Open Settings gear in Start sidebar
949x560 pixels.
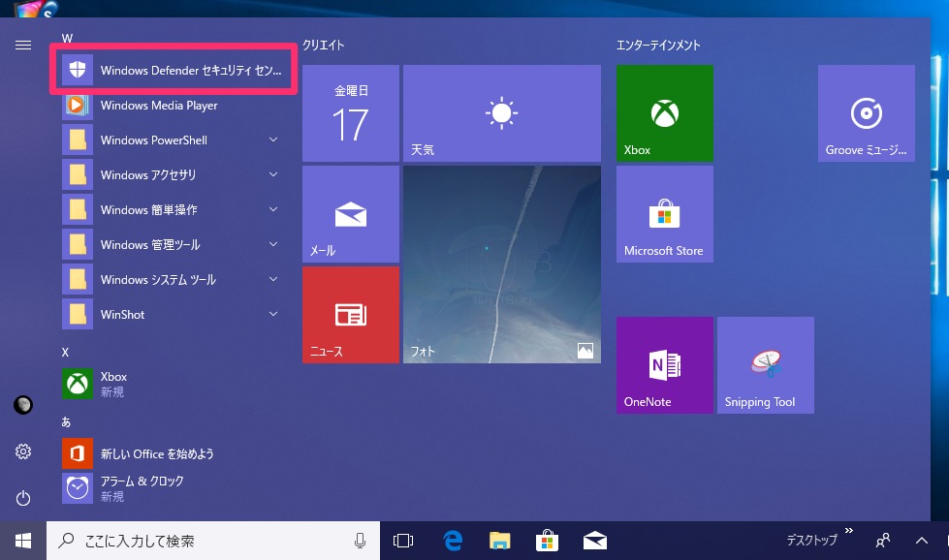point(23,451)
